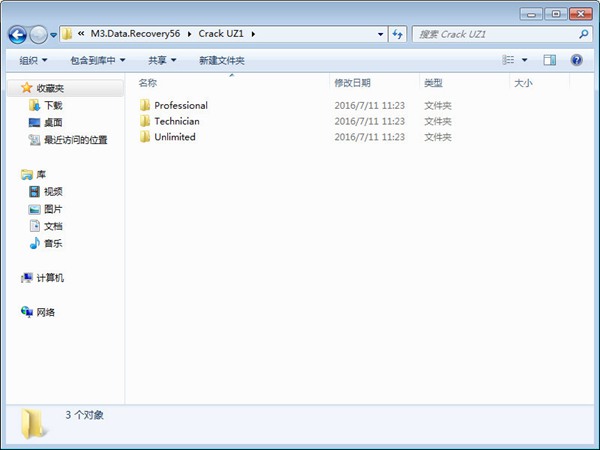Click the large folder icon in details pane

pyautogui.click(x=34, y=423)
